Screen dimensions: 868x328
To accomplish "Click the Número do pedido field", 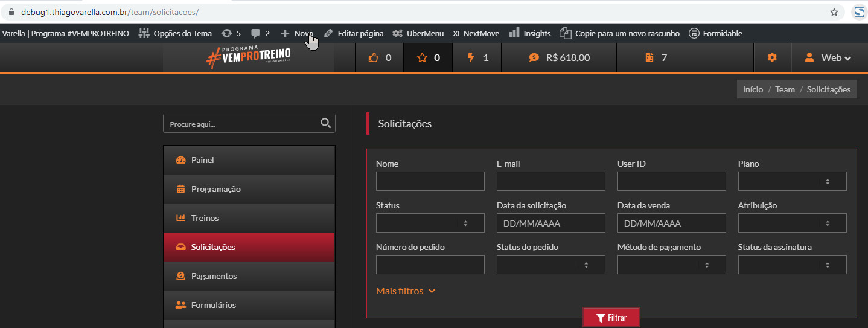I will [430, 265].
